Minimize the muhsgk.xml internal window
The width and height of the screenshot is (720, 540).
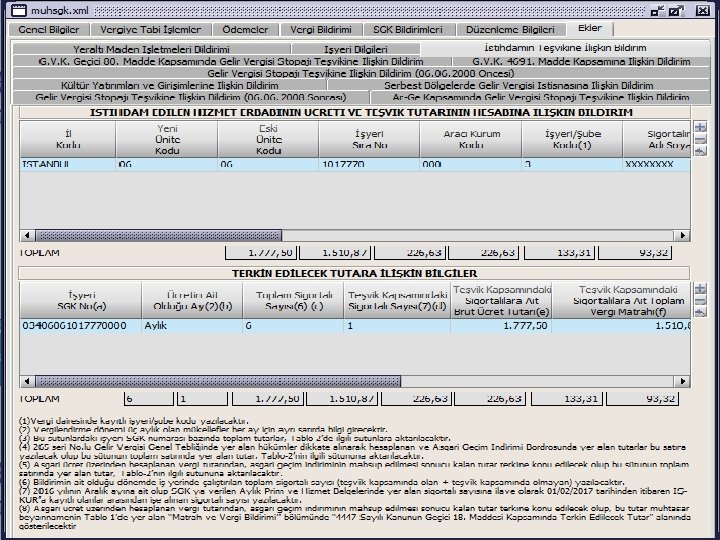pyautogui.click(x=658, y=10)
